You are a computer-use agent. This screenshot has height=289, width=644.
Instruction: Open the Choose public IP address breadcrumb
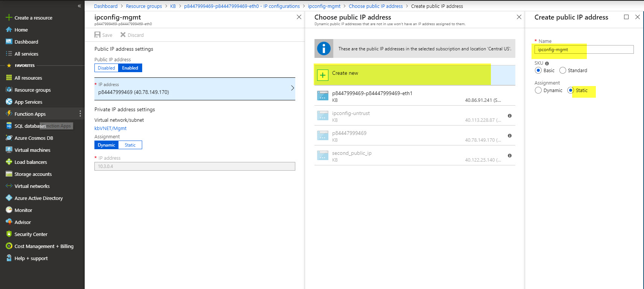tap(376, 6)
